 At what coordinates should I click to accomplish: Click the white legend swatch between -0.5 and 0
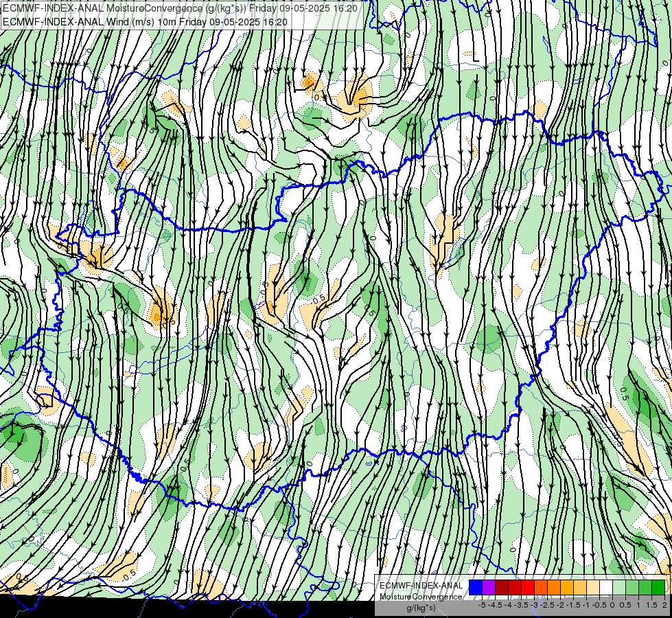(606, 588)
